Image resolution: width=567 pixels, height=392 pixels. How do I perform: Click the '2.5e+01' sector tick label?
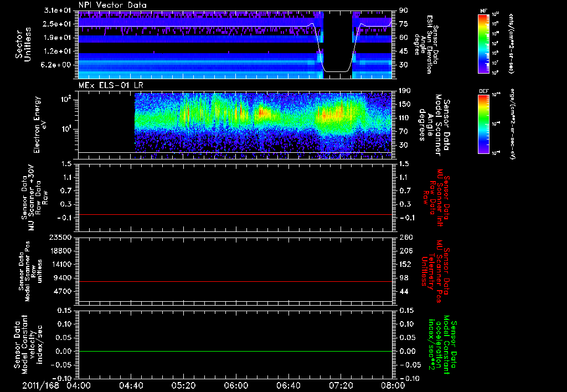(x=56, y=24)
